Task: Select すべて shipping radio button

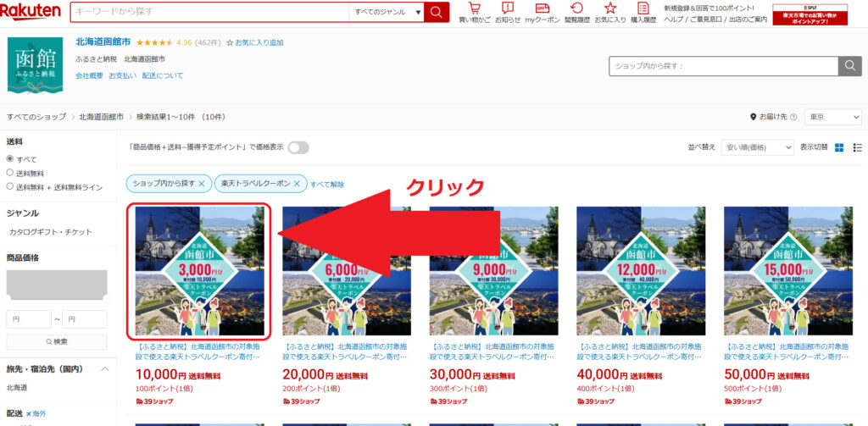Action: coord(10,158)
